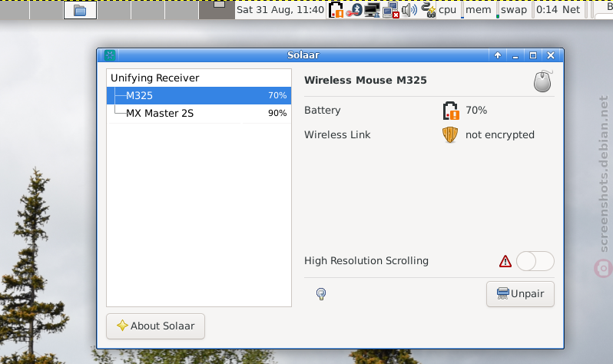Screen dimensions: 613x364
Task: Click the power plug tray icon
Action: (429, 10)
